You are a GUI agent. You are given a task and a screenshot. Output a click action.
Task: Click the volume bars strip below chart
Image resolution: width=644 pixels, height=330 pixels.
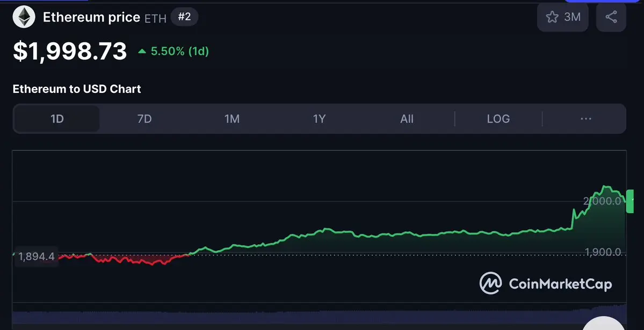pos(319,314)
